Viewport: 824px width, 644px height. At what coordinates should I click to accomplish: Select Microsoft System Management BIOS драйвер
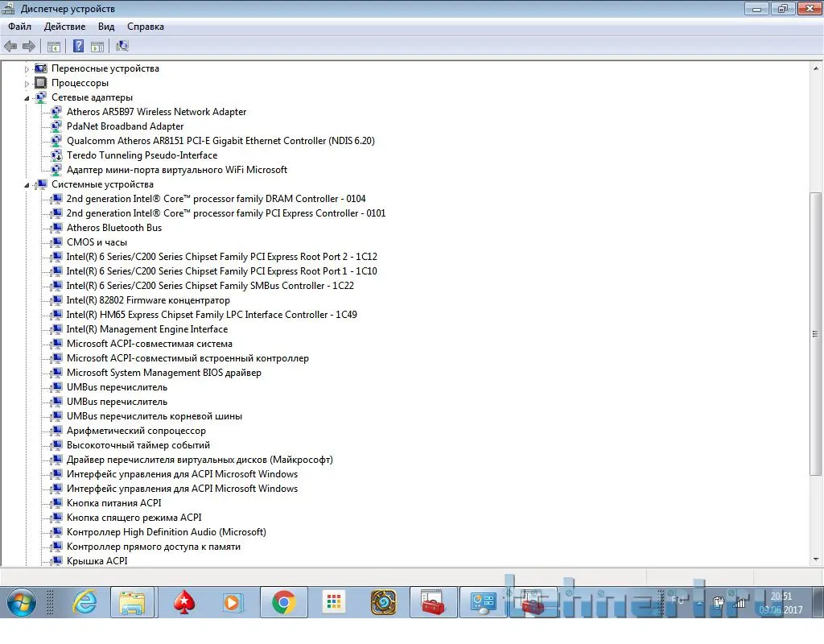click(x=164, y=373)
